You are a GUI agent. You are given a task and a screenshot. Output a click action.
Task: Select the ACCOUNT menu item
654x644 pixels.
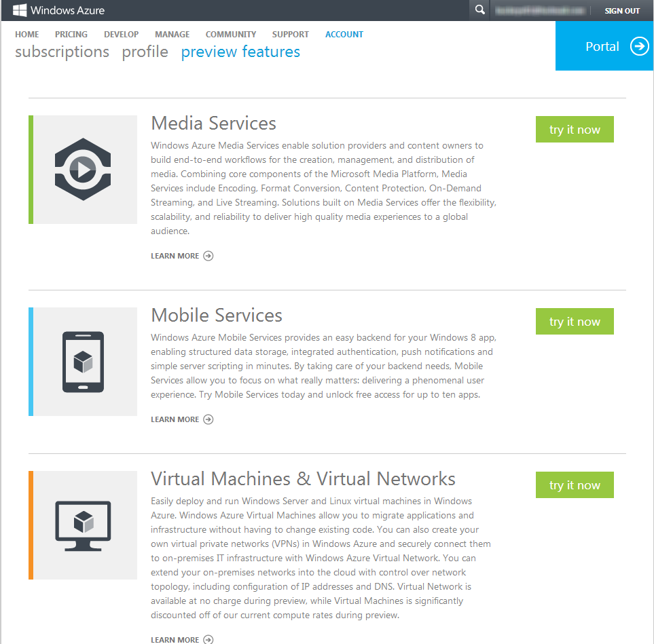click(344, 35)
